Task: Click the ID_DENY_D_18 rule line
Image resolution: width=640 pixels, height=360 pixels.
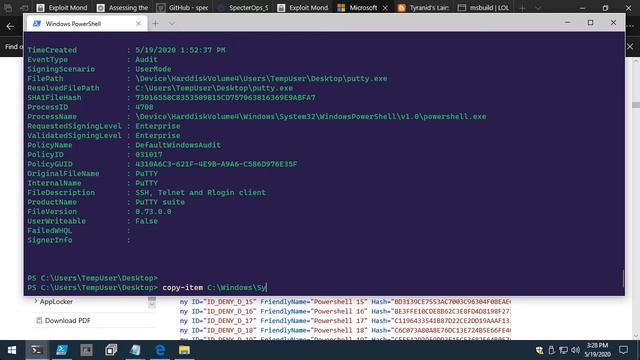Action: [x=345, y=330]
